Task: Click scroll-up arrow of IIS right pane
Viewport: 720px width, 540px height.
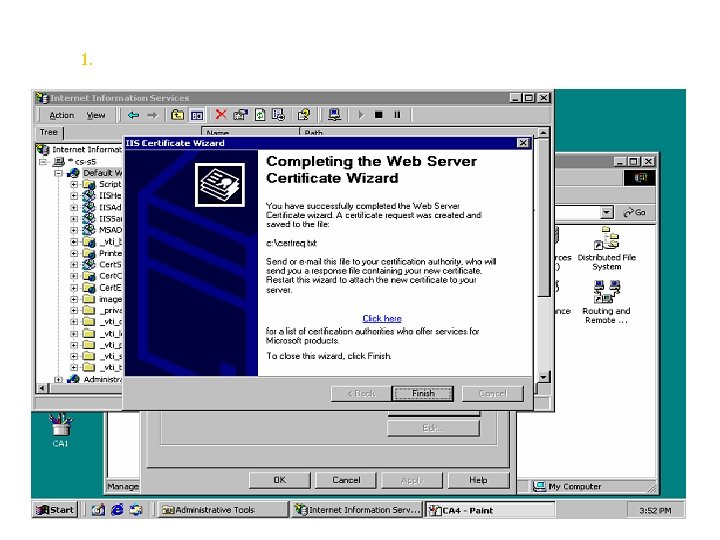Action: click(x=543, y=133)
